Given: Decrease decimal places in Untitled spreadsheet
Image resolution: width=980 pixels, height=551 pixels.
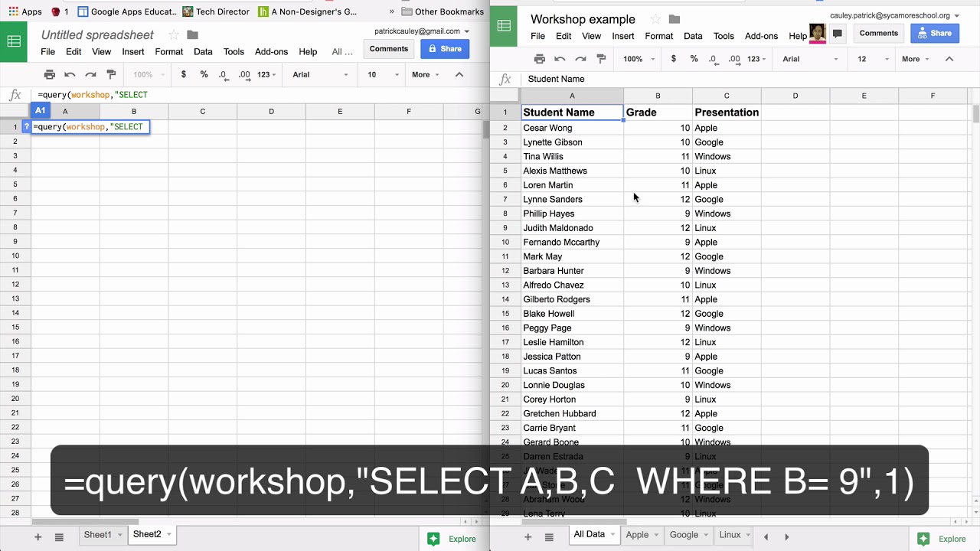Looking at the screenshot, I should [x=223, y=74].
